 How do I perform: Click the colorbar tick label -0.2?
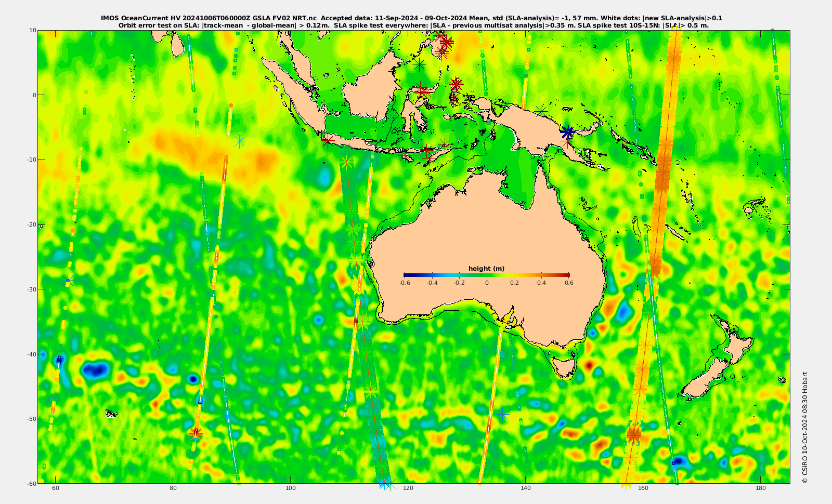pos(459,283)
